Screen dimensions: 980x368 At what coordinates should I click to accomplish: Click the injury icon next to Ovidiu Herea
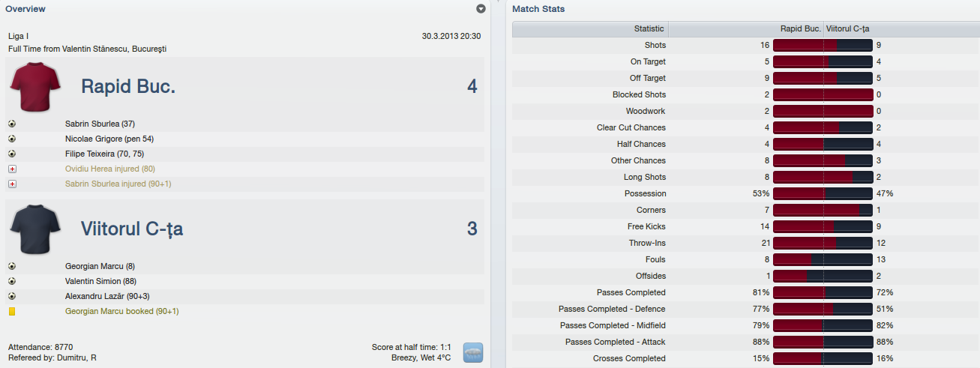tap(12, 169)
